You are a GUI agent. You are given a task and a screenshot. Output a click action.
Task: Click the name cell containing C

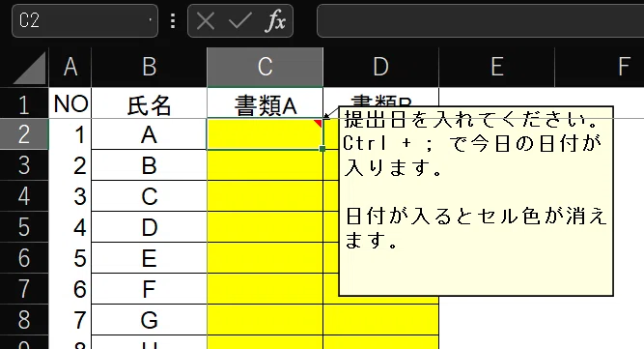(149, 196)
